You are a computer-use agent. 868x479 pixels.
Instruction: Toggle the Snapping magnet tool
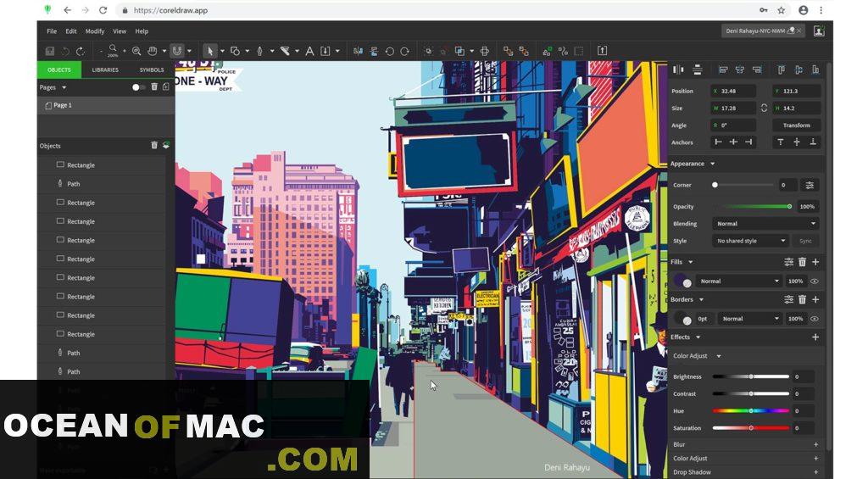[176, 51]
